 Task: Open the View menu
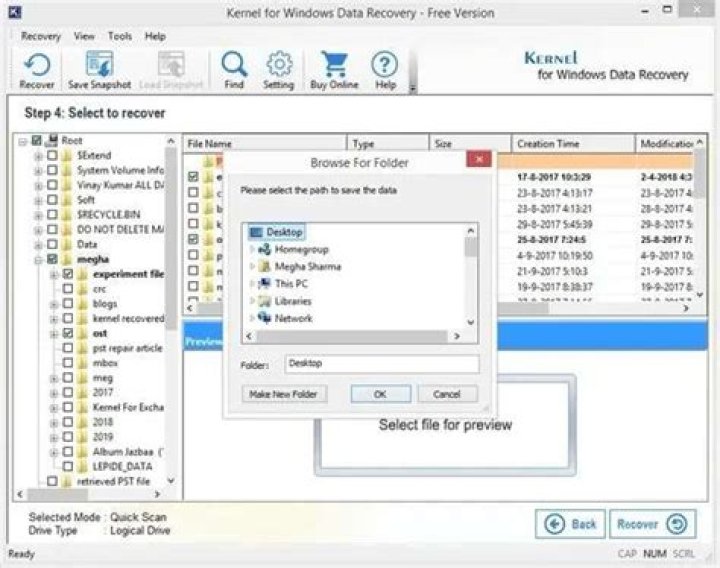pyautogui.click(x=84, y=36)
